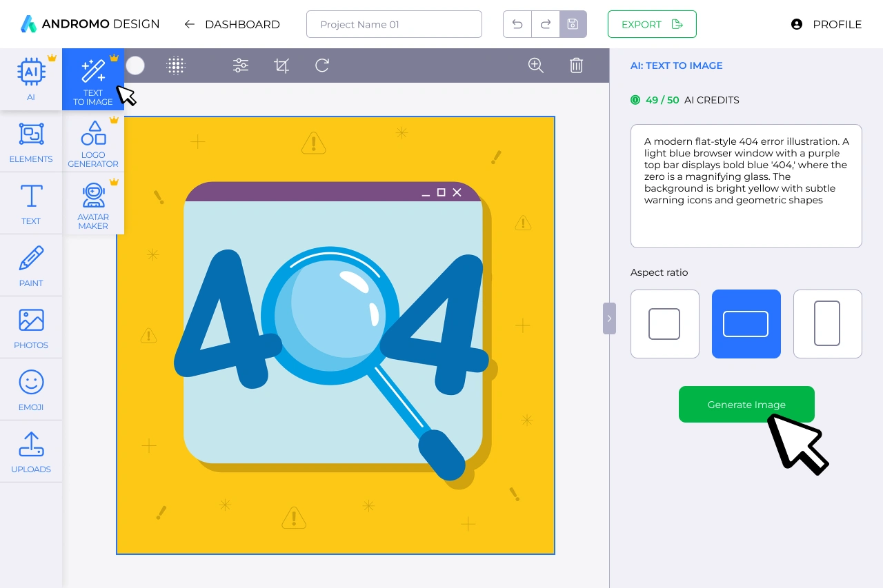This screenshot has height=588, width=883.
Task: Open the Profile menu
Action: pyautogui.click(x=826, y=24)
